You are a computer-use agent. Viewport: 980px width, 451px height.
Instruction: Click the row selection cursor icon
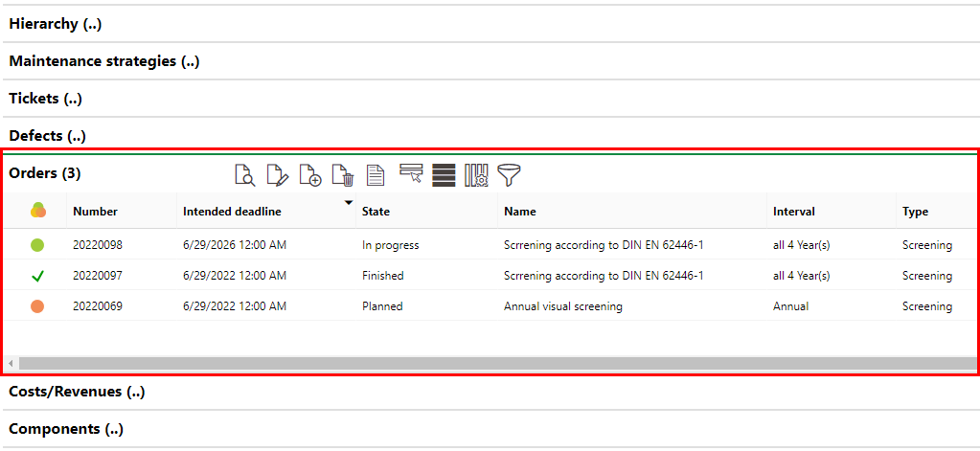click(x=411, y=174)
